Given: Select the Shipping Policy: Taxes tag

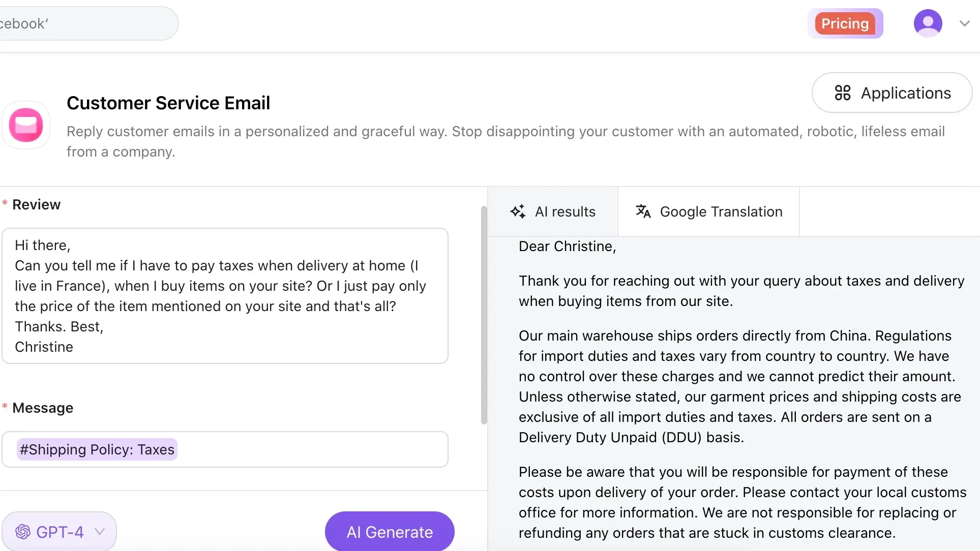Looking at the screenshot, I should pos(97,449).
